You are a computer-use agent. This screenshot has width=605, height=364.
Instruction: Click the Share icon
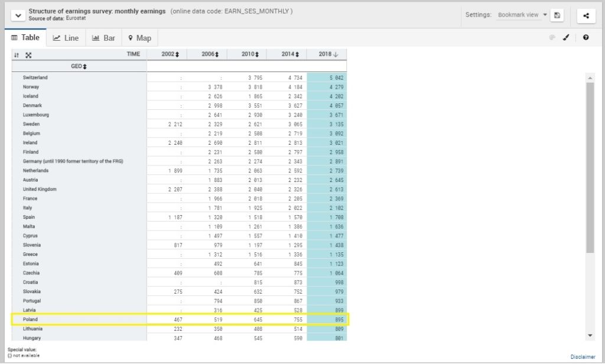tap(586, 15)
